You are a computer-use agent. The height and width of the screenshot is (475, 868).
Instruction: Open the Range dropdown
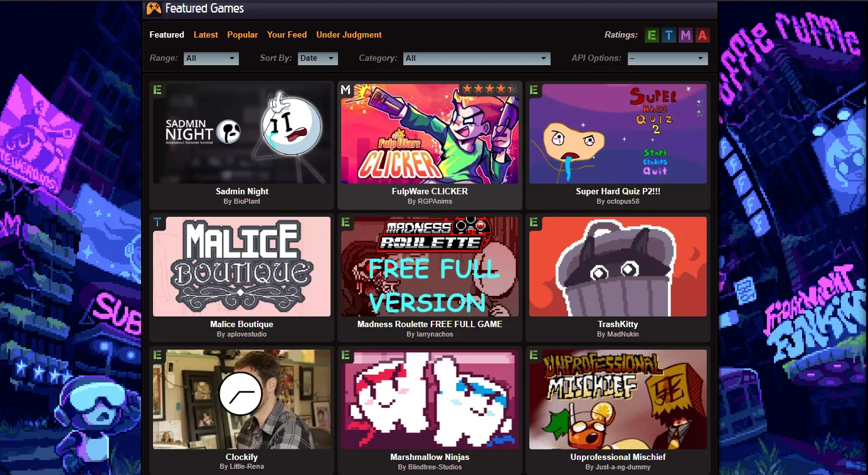(x=211, y=58)
